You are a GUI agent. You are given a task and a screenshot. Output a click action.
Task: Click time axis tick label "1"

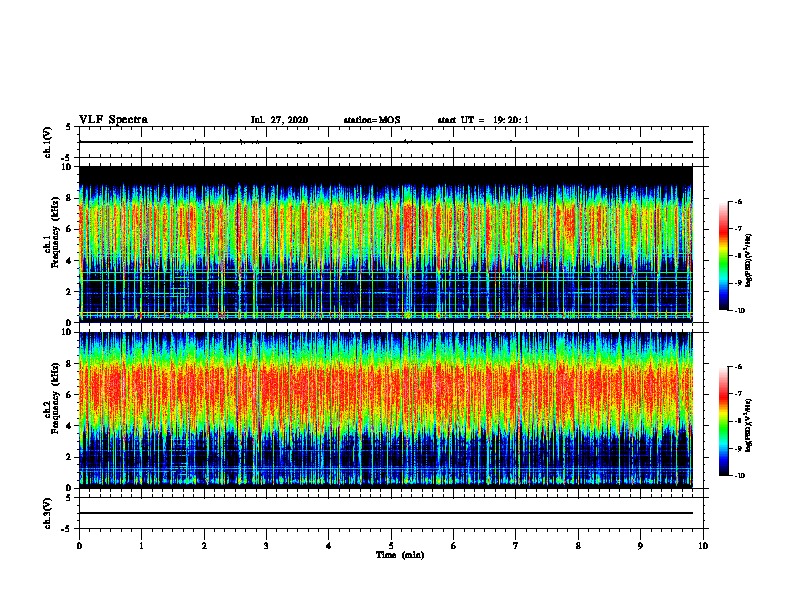(x=141, y=546)
